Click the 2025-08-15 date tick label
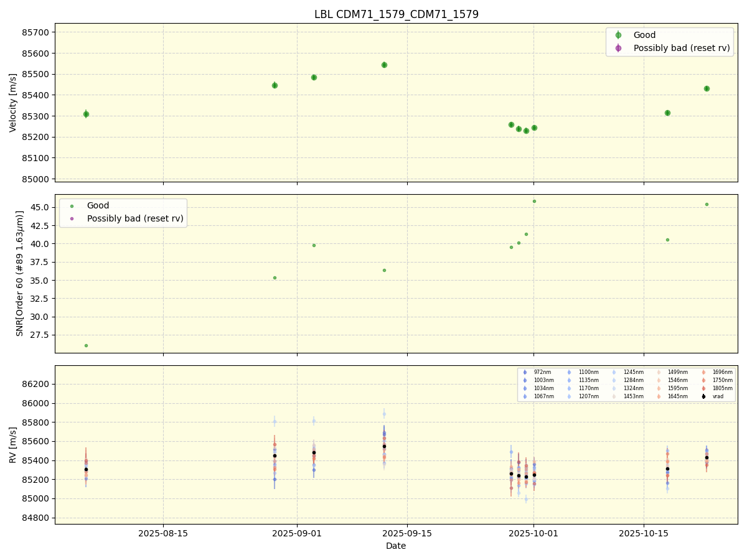This screenshot has width=747, height=560. point(163,533)
